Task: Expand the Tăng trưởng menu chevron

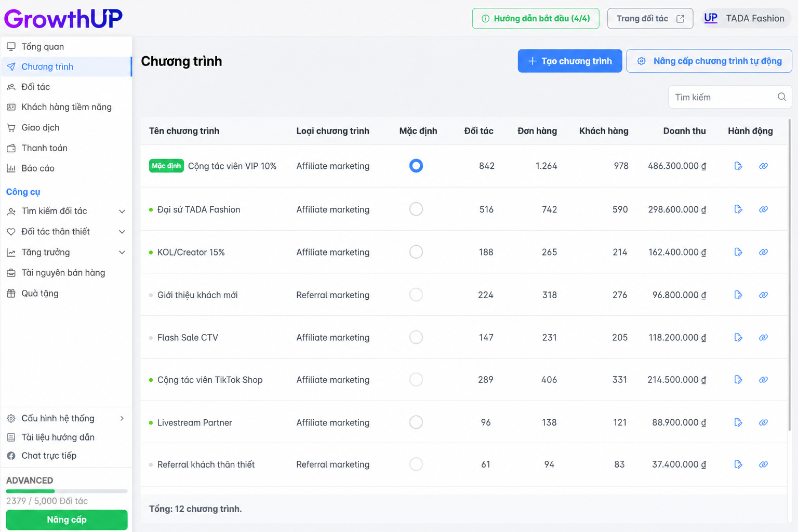Action: [122, 252]
